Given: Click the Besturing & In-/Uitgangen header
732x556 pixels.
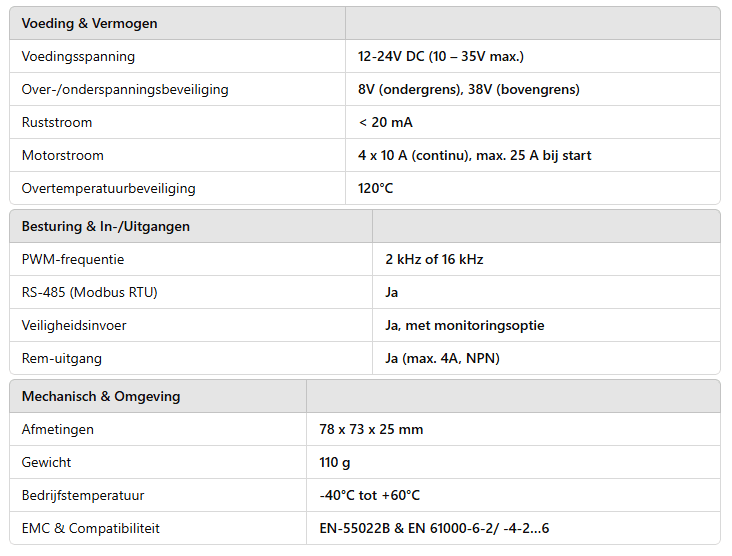Looking at the screenshot, I should click(106, 226).
